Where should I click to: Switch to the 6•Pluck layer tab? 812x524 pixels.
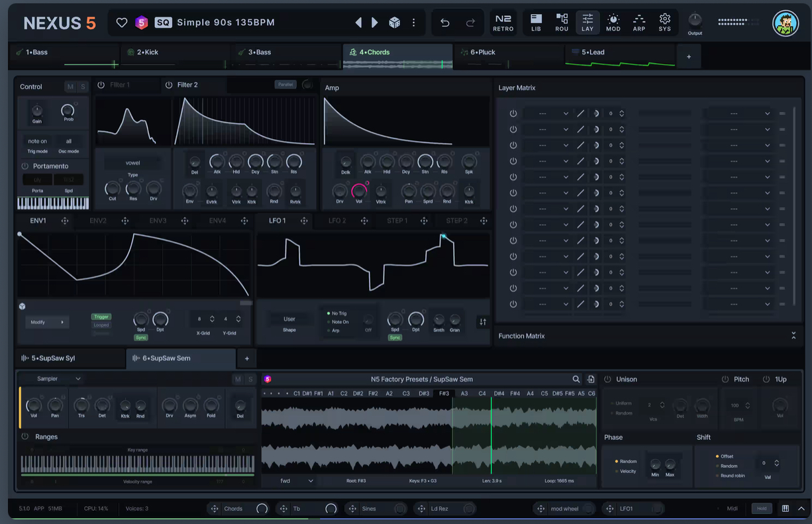pyautogui.click(x=482, y=52)
